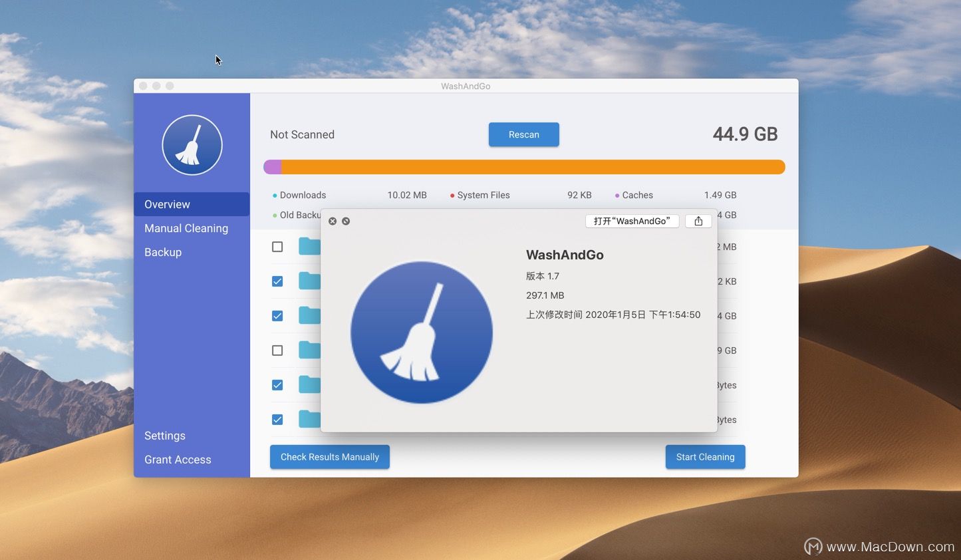This screenshot has height=560, width=961.
Task: Click the Downloads legend label
Action: 303,195
